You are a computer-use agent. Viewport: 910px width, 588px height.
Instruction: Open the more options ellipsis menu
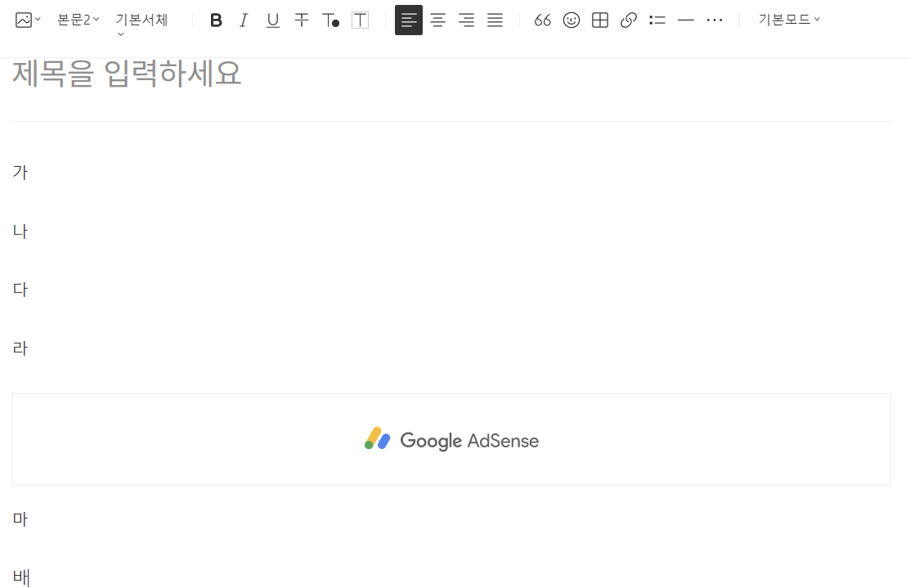click(x=715, y=20)
